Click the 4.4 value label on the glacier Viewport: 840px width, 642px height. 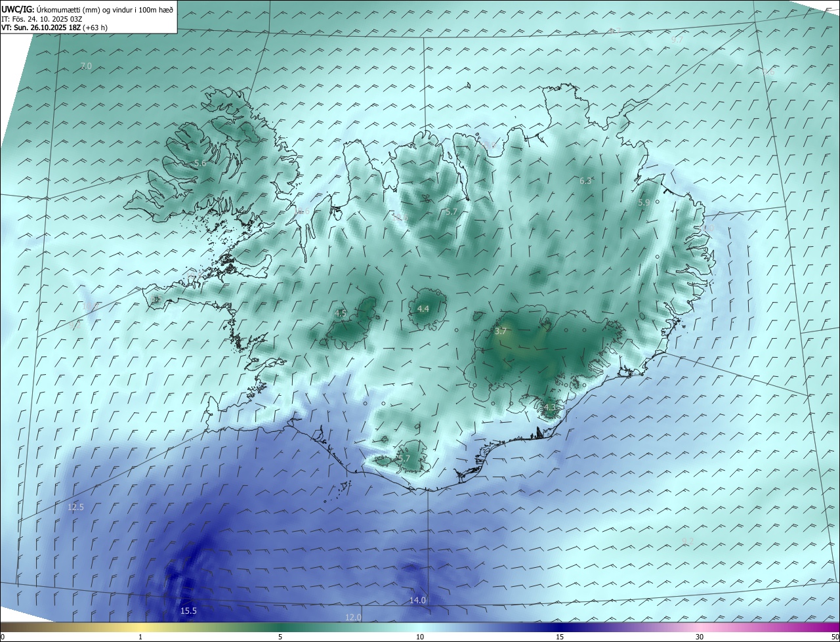tap(423, 309)
